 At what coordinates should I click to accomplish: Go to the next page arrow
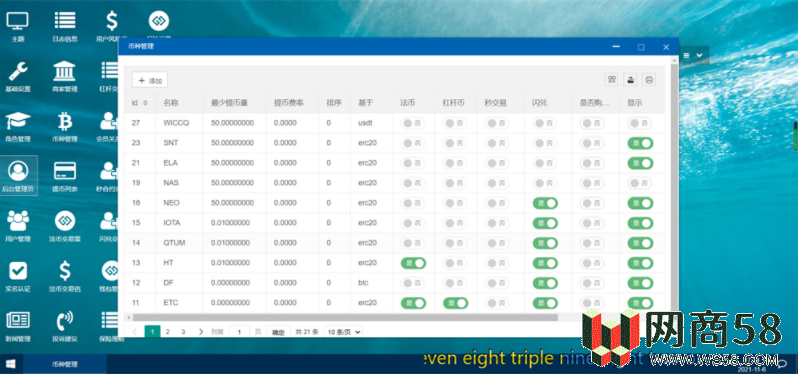point(201,332)
